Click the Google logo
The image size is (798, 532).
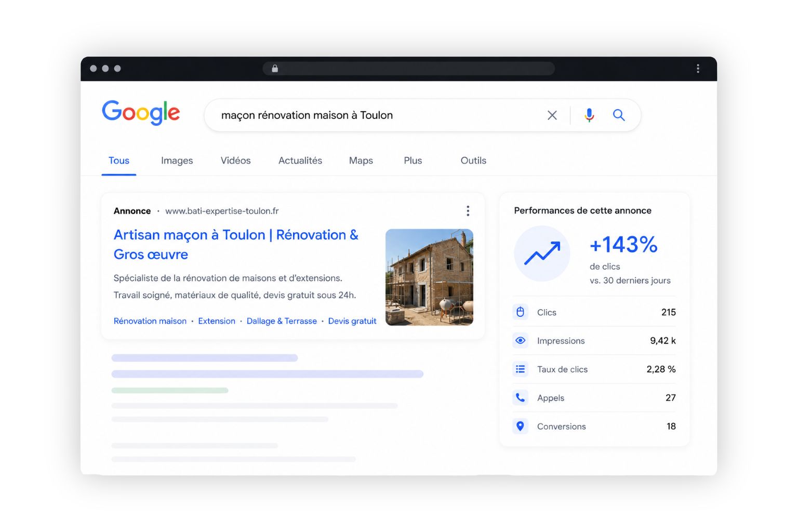[x=141, y=113]
